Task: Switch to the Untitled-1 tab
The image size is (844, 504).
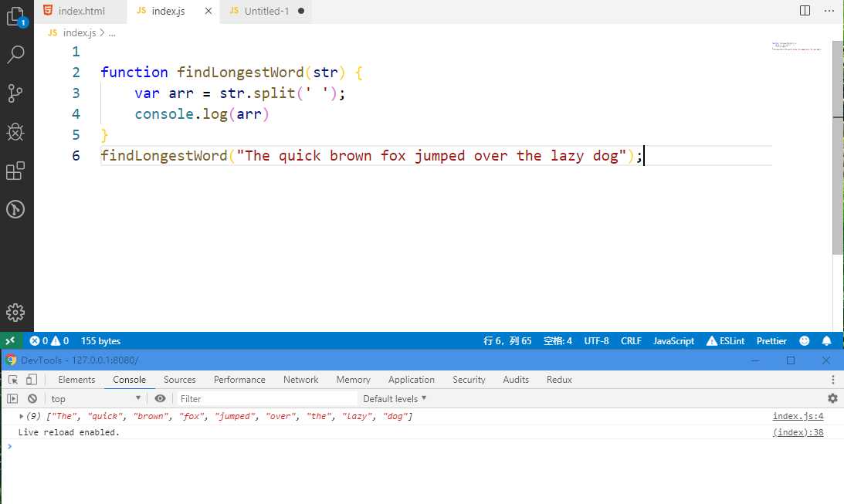Action: click(266, 11)
